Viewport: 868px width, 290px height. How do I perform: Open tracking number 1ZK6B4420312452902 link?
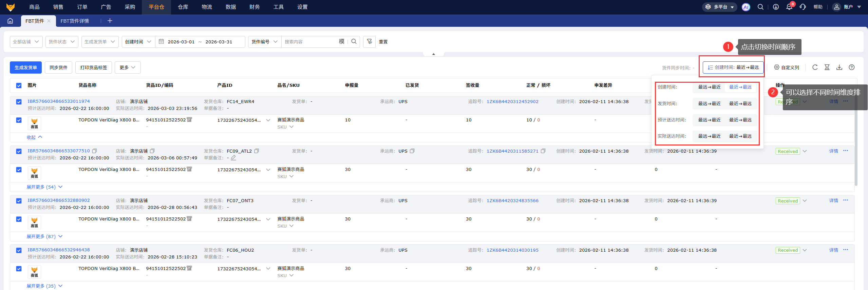coord(512,101)
